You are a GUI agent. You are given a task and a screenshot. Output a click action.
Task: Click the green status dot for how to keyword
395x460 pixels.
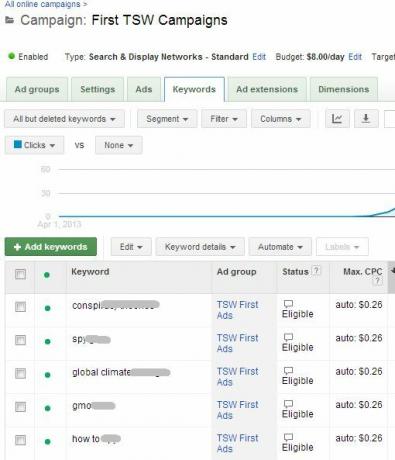tap(47, 442)
